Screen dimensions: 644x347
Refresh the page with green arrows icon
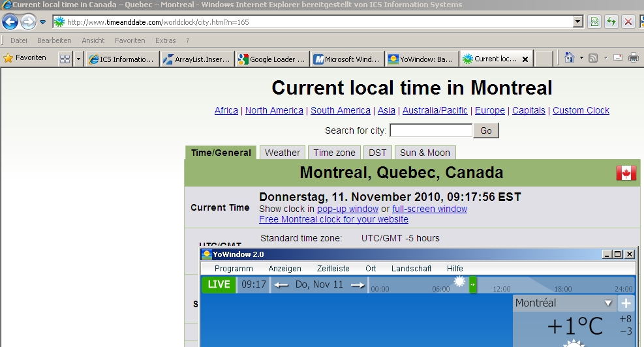(611, 22)
